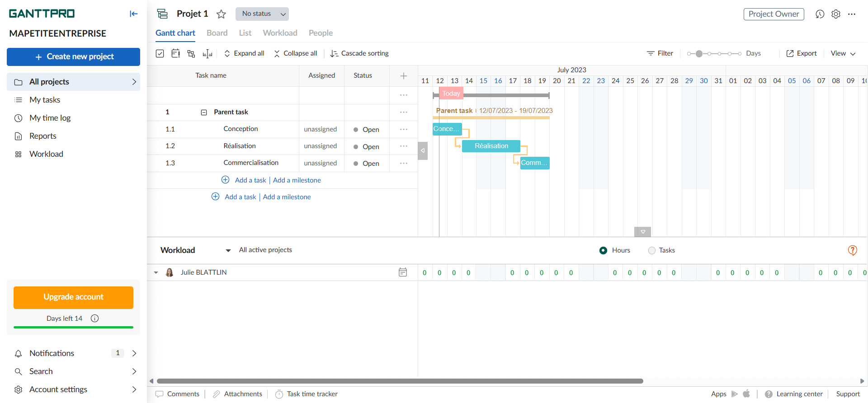Switch to the Board tab

tap(217, 33)
